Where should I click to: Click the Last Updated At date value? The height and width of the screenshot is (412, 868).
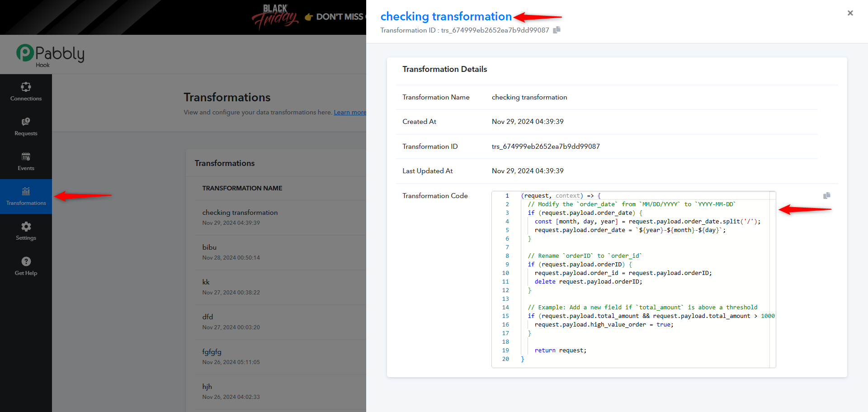pos(528,171)
